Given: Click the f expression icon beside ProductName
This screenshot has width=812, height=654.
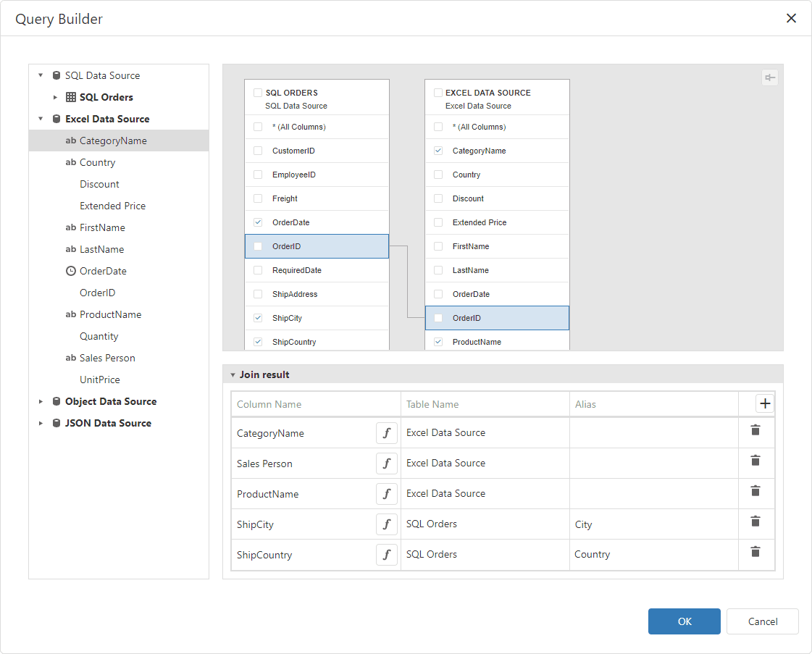Looking at the screenshot, I should (387, 493).
